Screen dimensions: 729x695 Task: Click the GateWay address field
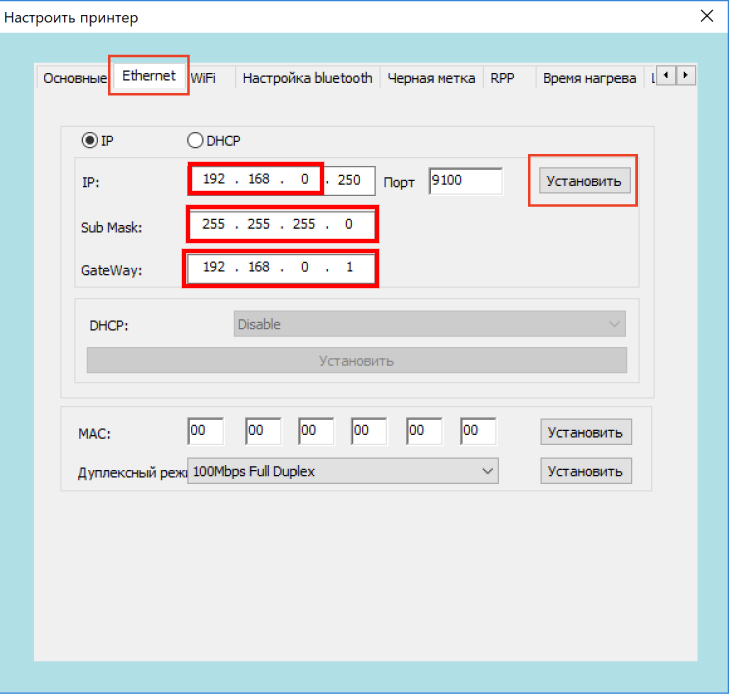point(281,268)
